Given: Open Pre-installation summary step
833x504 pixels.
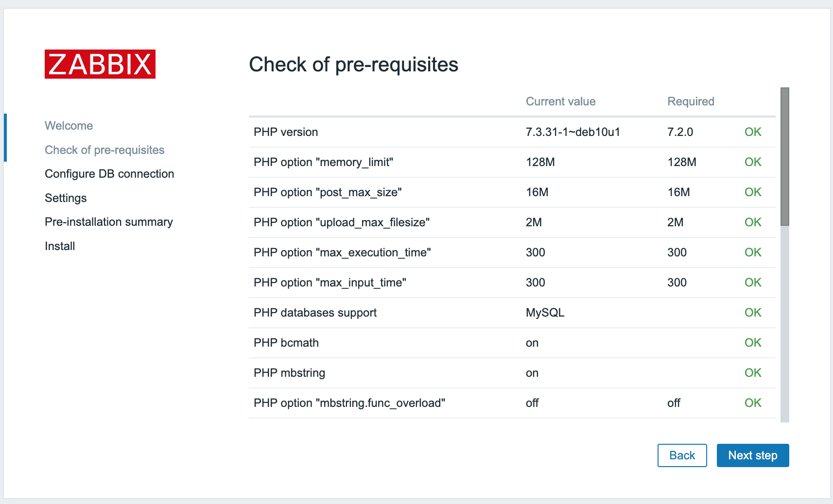Looking at the screenshot, I should pos(109,222).
